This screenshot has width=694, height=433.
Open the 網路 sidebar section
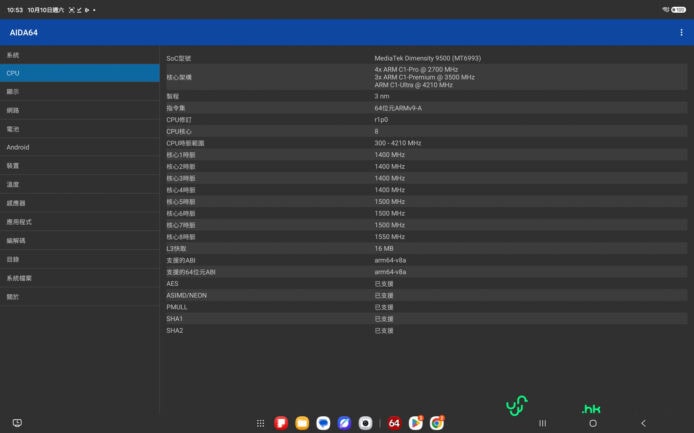click(80, 110)
